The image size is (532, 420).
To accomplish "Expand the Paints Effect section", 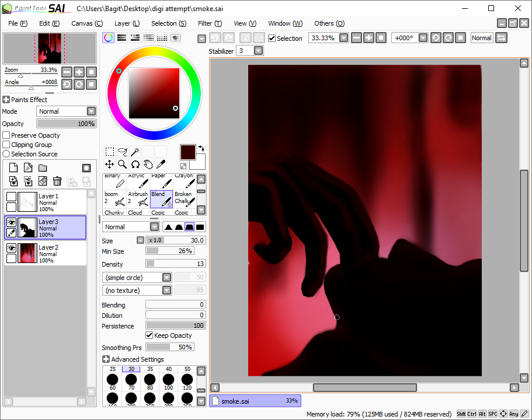I will [6, 100].
